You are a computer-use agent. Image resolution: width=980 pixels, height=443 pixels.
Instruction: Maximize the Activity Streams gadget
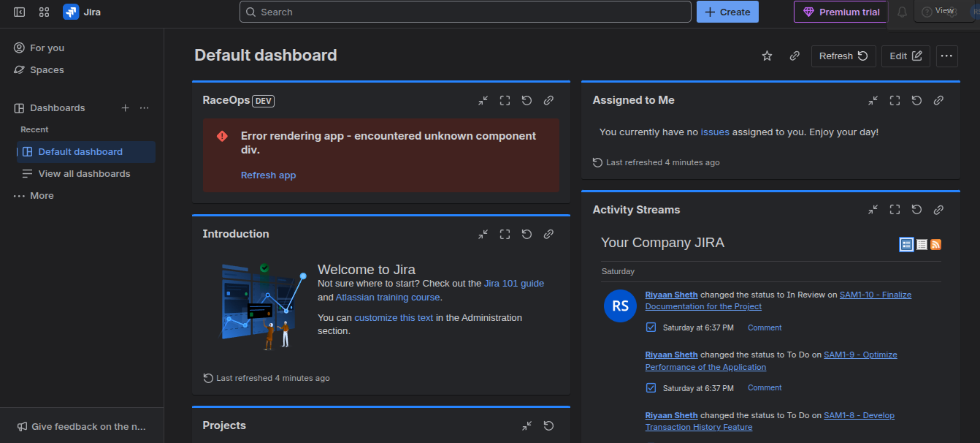[x=895, y=210]
